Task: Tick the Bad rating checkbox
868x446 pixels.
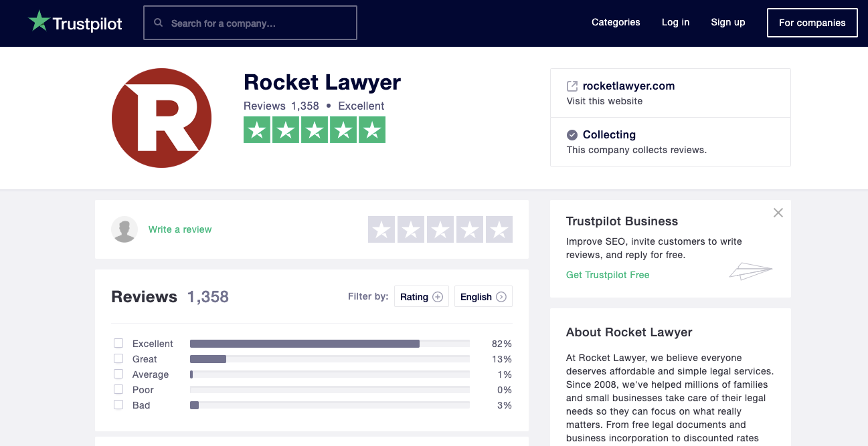Action: (x=118, y=405)
